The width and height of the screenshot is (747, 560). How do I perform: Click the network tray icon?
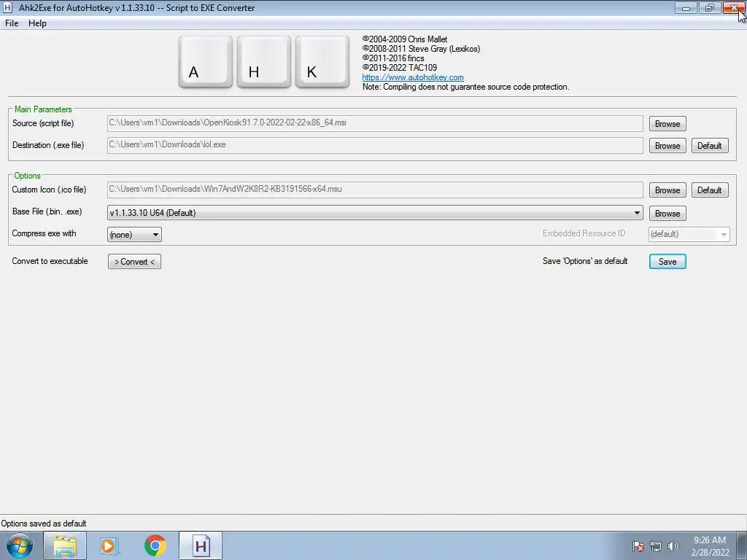(656, 547)
